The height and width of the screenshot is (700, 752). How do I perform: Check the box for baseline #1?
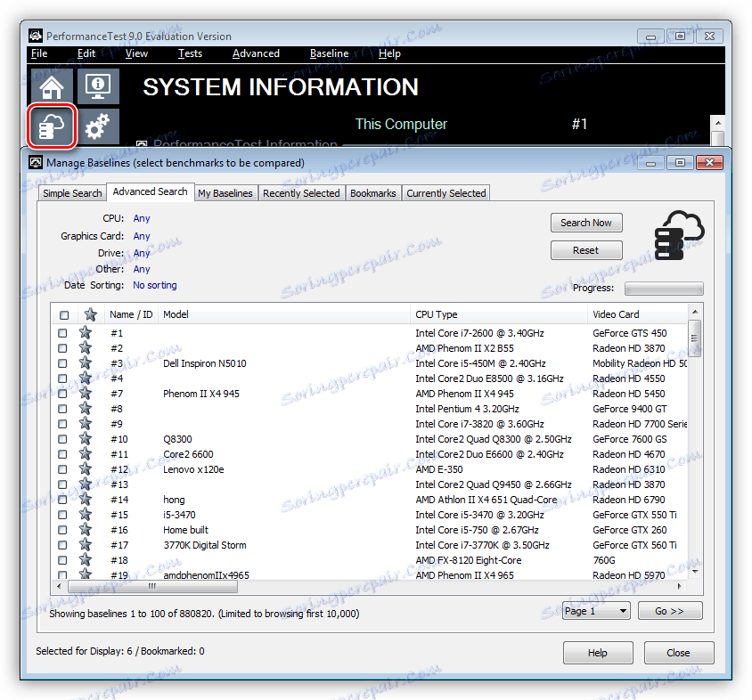coord(62,333)
